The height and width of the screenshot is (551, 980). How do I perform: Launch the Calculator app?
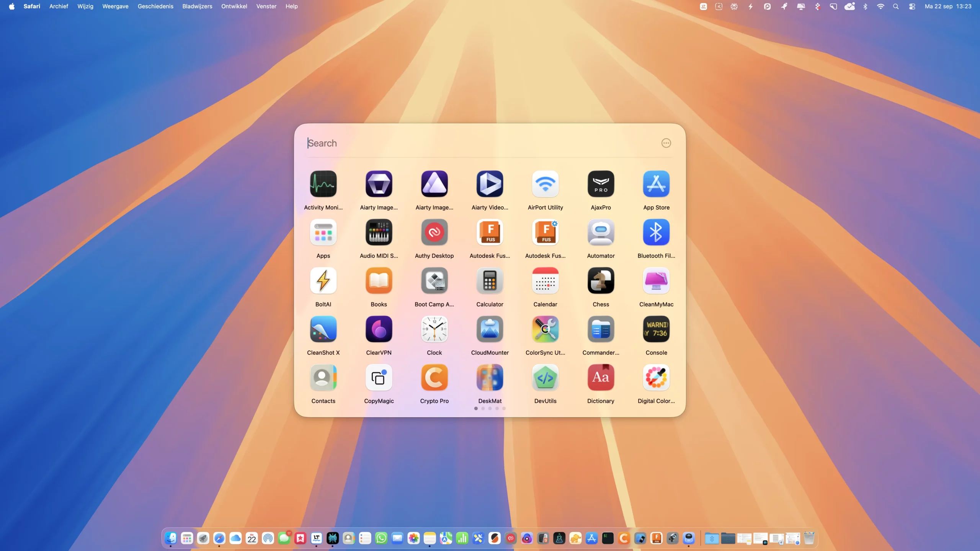(490, 281)
